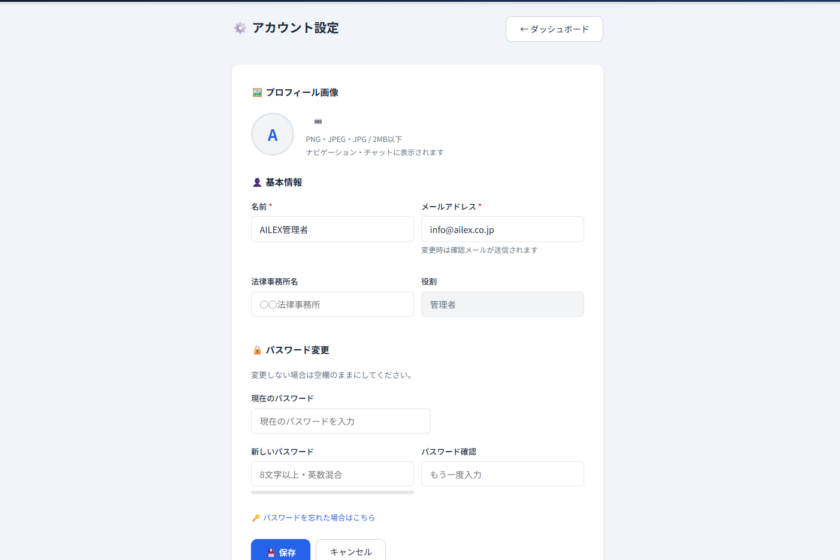
Task: Click the gear icon beside アカウント設定
Action: click(240, 28)
